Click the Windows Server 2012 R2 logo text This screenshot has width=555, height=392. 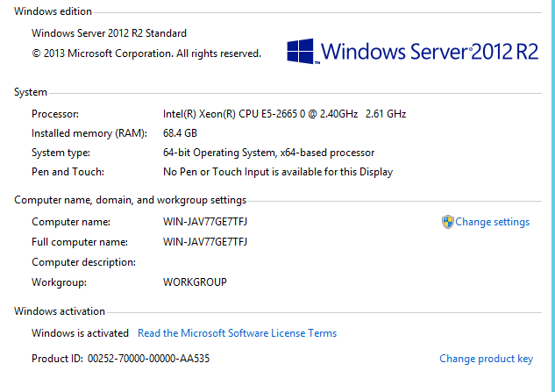(x=430, y=52)
